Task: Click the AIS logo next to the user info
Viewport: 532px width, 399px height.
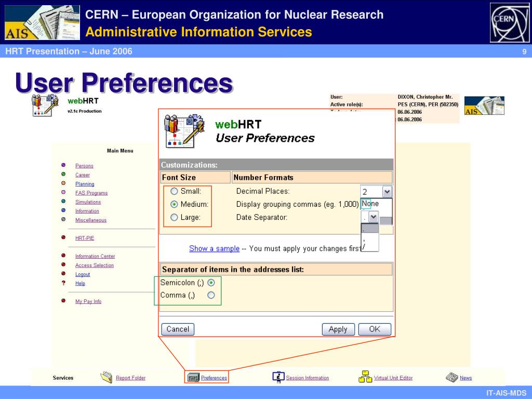Action: pos(484,105)
